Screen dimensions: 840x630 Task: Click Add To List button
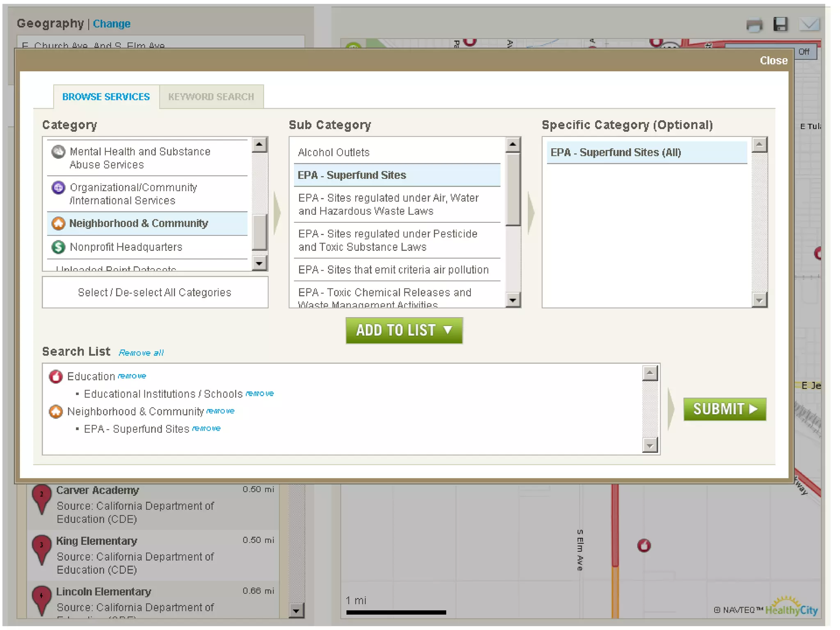(x=404, y=330)
